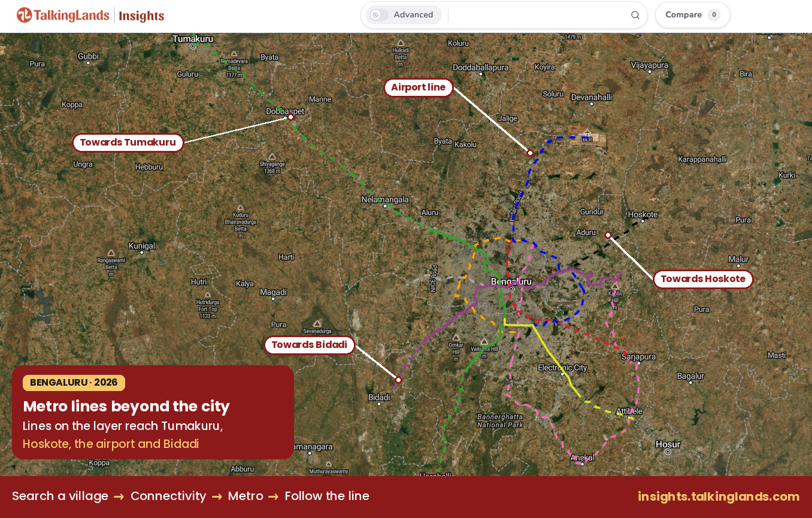The width and height of the screenshot is (812, 518).
Task: Select the Kakolu place label
Action: click(x=466, y=144)
